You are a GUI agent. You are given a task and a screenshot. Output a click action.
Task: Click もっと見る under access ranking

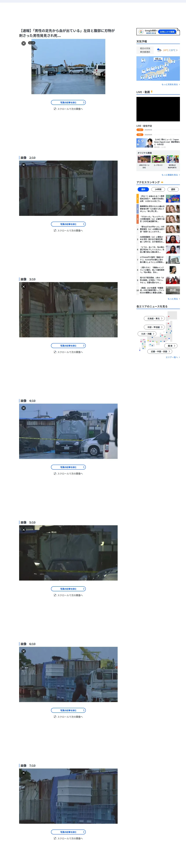pyautogui.click(x=174, y=299)
